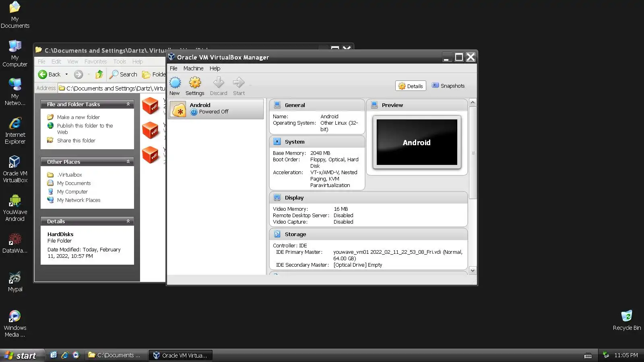Click the scroll down arrow in details pane
The height and width of the screenshot is (362, 644).
[x=473, y=271]
